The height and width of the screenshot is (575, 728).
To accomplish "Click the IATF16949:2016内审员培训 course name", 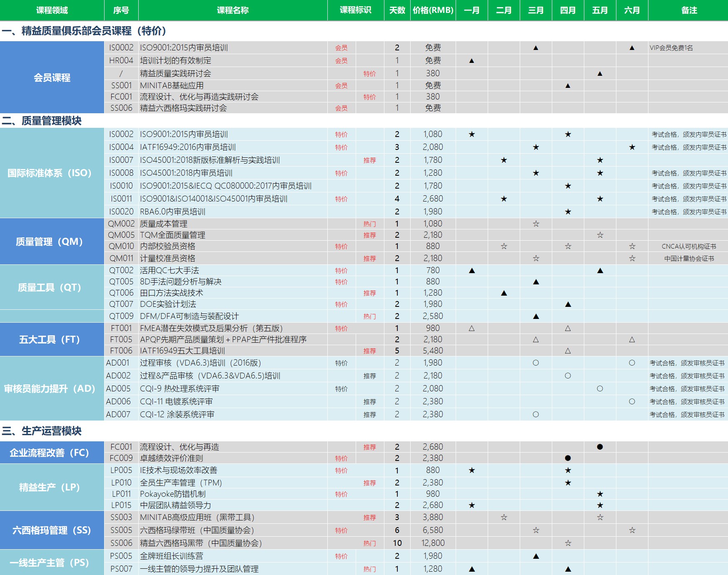I will [x=188, y=147].
